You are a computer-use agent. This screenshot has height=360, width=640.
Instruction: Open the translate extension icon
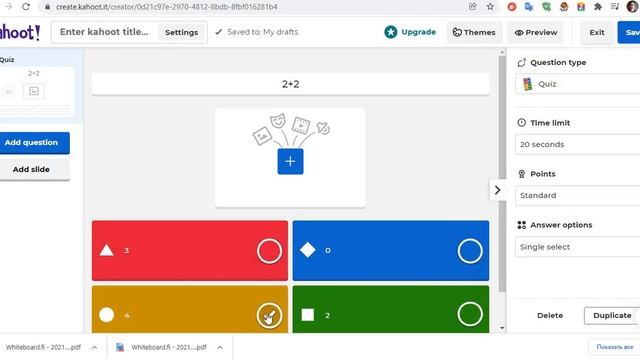coord(529,7)
